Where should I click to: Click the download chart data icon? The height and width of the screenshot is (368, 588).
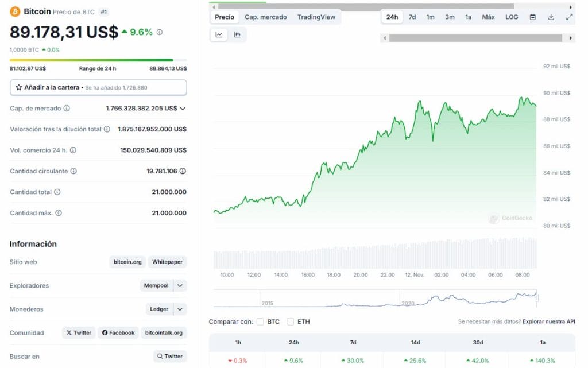(551, 17)
